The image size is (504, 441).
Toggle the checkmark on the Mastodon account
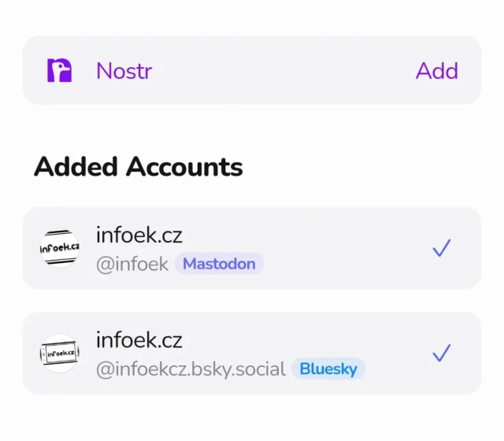[x=441, y=249]
